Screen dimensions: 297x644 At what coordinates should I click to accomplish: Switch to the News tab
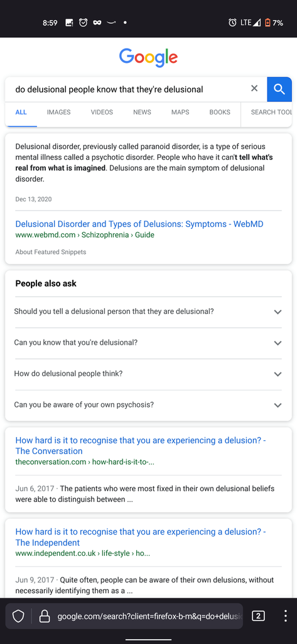(x=142, y=112)
